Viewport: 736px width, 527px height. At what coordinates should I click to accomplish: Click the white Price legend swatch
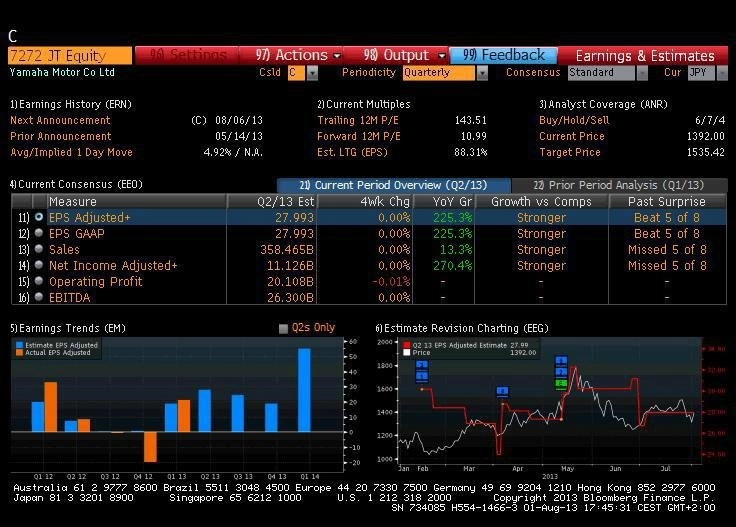click(x=406, y=352)
